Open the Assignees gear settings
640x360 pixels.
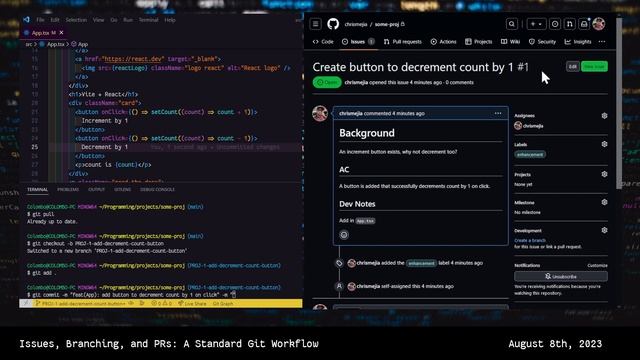pos(604,116)
